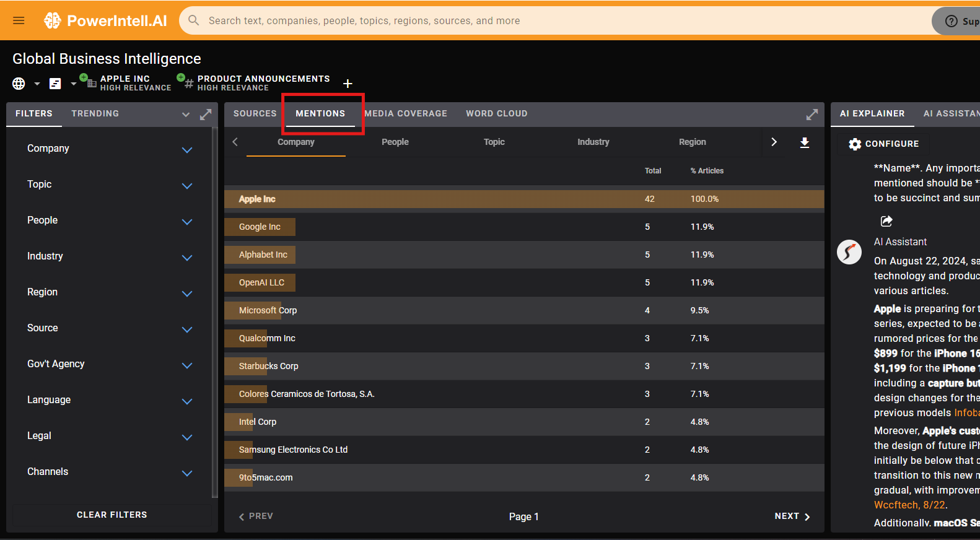Select the Mentions tab
This screenshot has height=540, width=980.
click(320, 114)
